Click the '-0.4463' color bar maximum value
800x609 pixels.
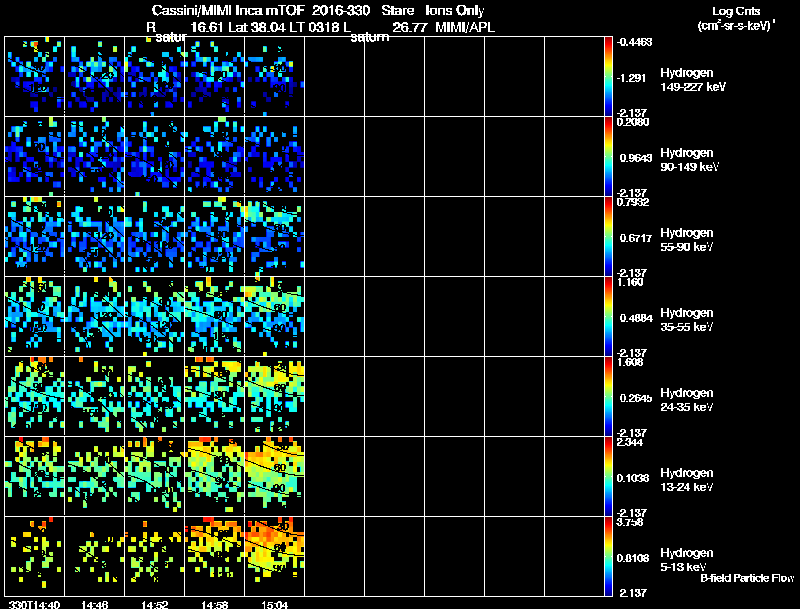[634, 42]
